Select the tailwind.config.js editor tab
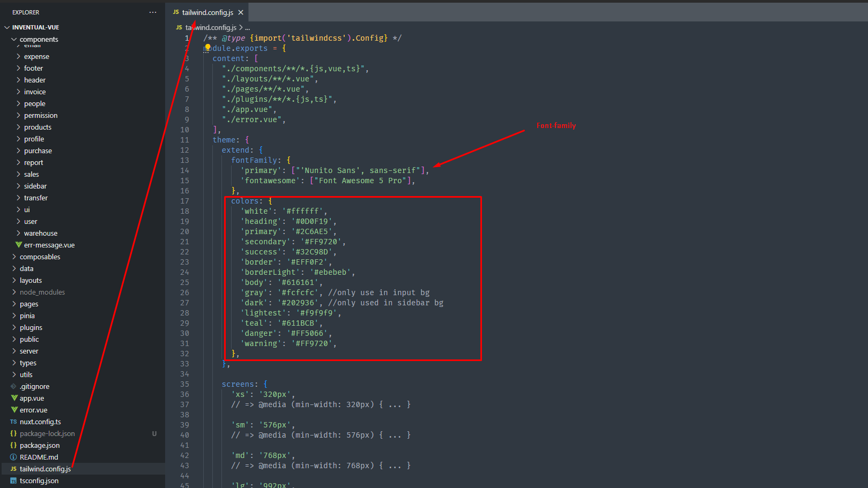 tap(207, 12)
